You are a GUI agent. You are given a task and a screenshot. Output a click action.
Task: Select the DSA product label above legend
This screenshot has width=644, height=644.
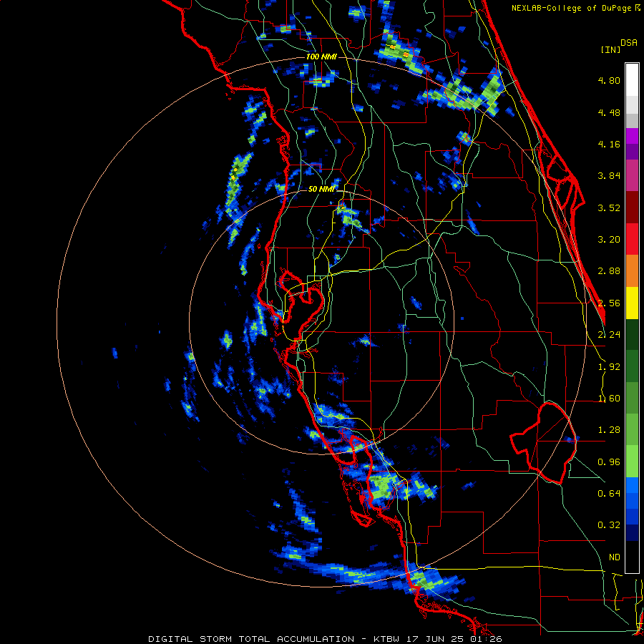[629, 43]
